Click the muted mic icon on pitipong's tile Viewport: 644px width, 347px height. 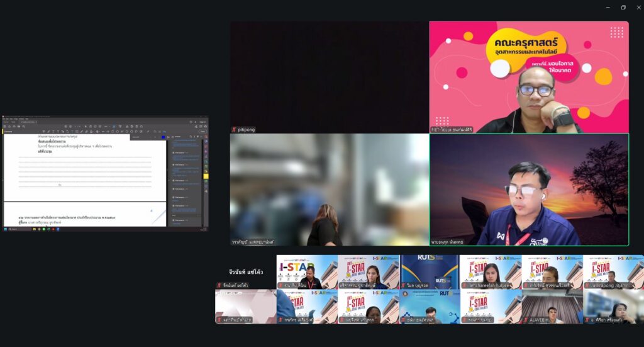(x=234, y=130)
